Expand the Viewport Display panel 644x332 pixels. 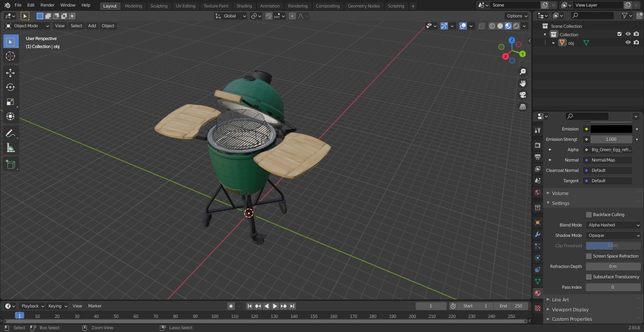click(x=570, y=309)
